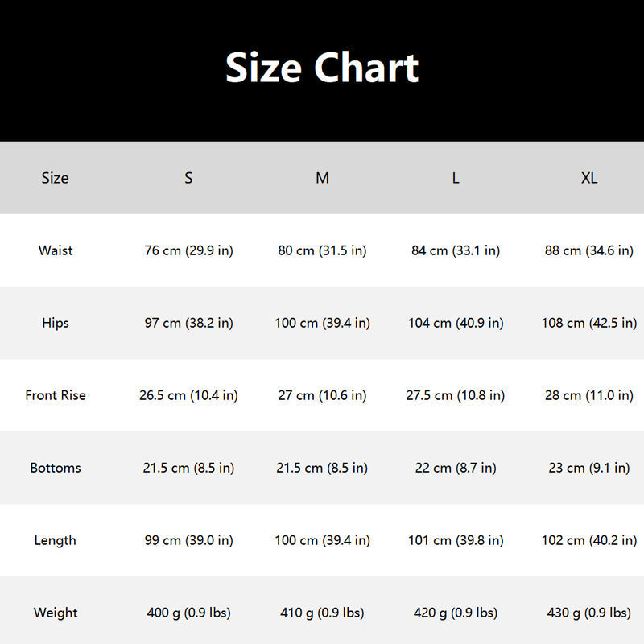Screen dimensions: 644x644
Task: Choose the XL size column header
Action: 589,178
